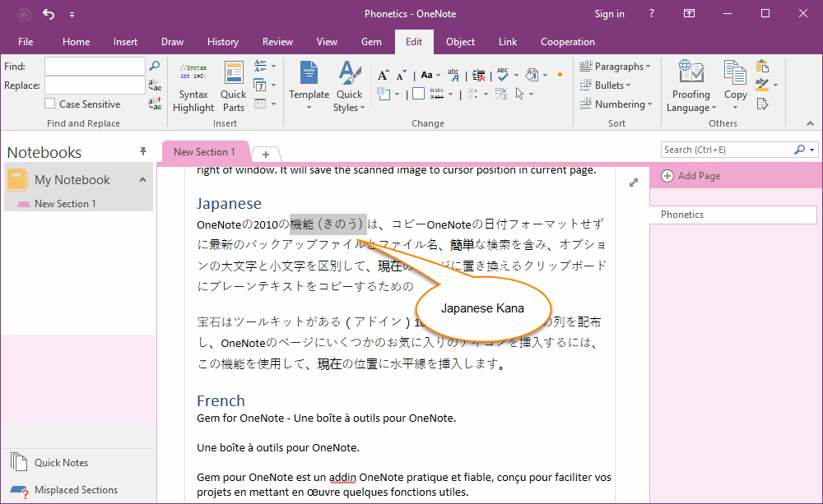Open Quick Styles brush icon
This screenshot has width=823, height=504.
[350, 73]
